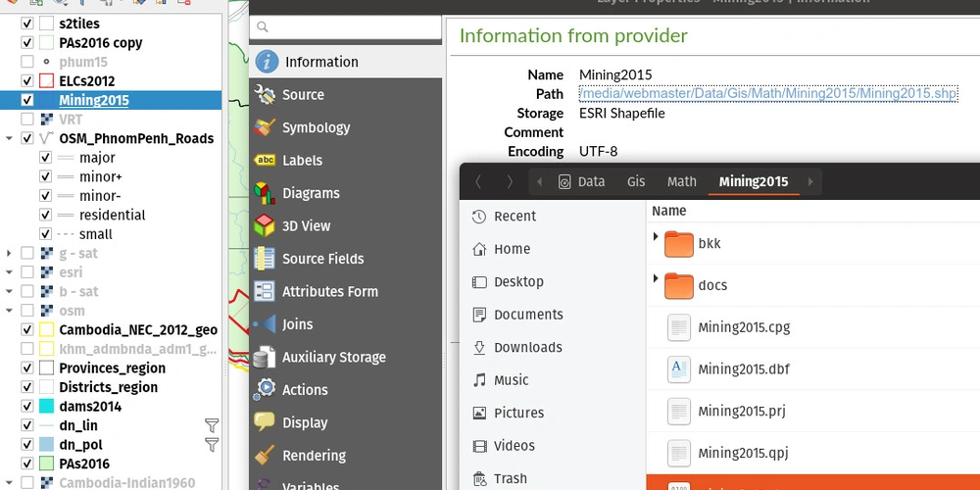
Task: Click path bar left scroll arrow
Action: 539,182
